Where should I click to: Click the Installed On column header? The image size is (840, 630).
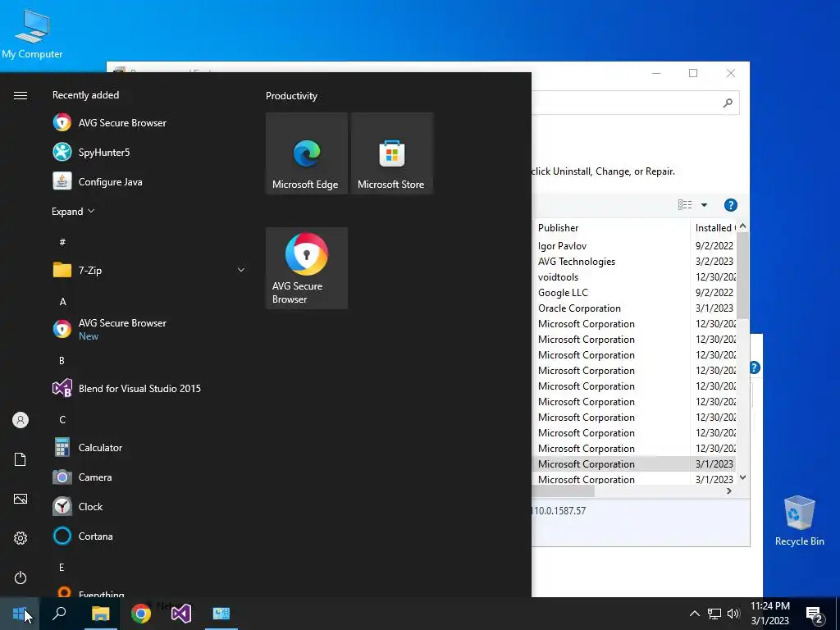point(714,228)
